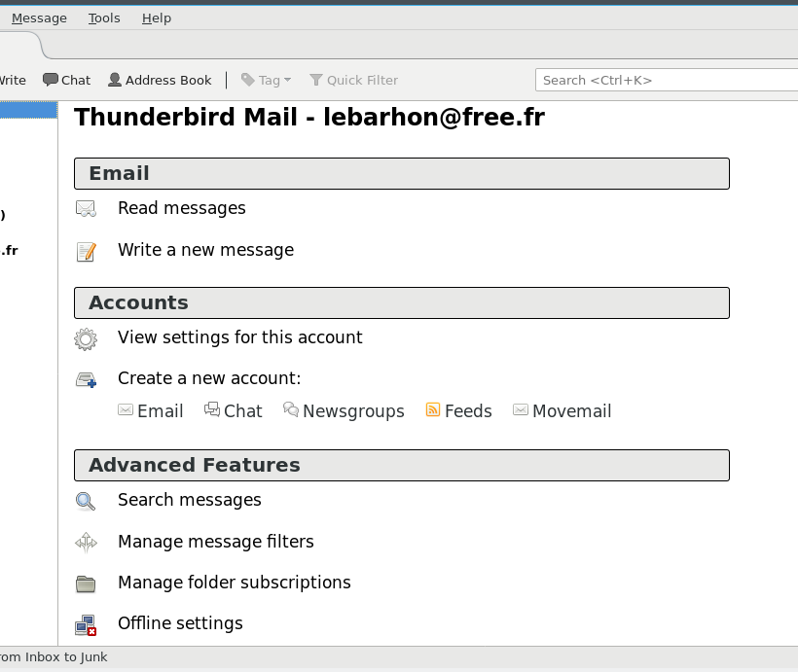Click the Manage message filters arrows icon

tap(86, 543)
